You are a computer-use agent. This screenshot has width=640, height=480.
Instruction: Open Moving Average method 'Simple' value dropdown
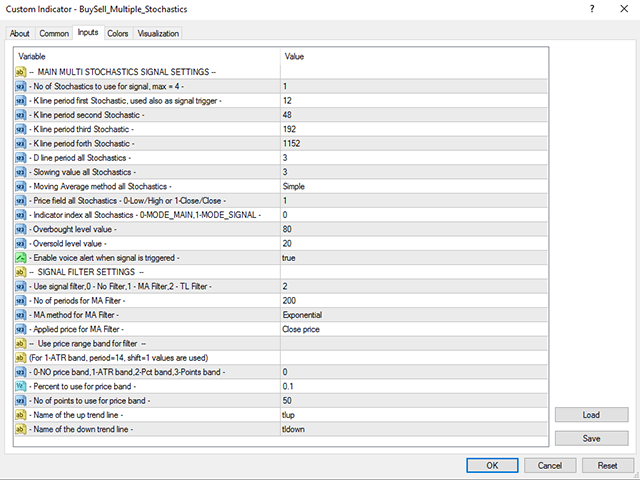414,187
